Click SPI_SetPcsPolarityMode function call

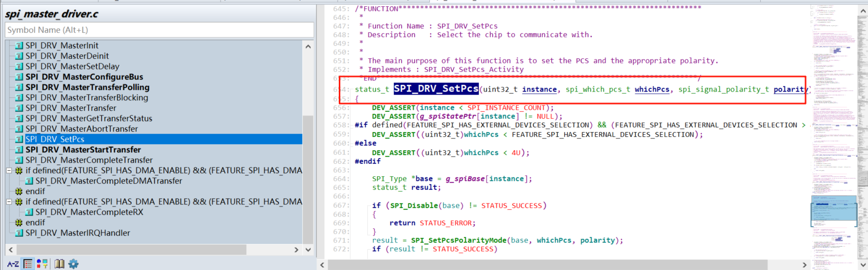[x=458, y=240]
